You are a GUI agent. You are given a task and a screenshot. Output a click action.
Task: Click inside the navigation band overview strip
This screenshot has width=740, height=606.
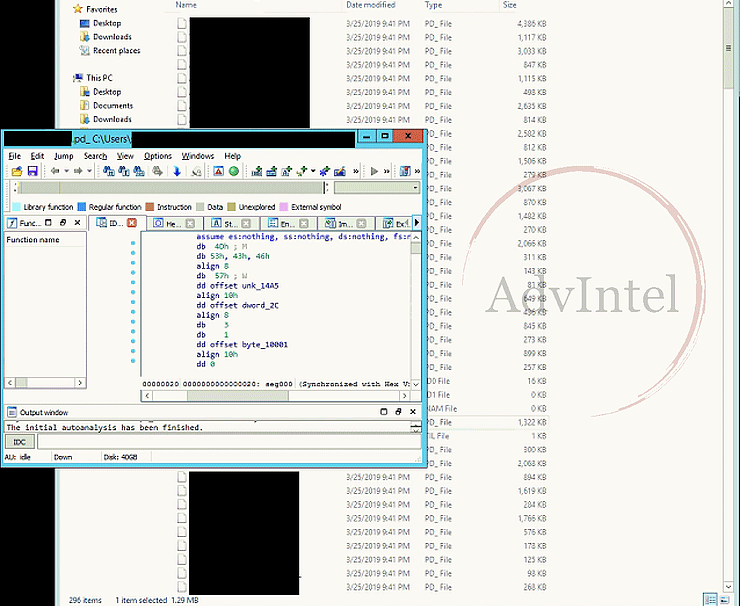(172, 188)
